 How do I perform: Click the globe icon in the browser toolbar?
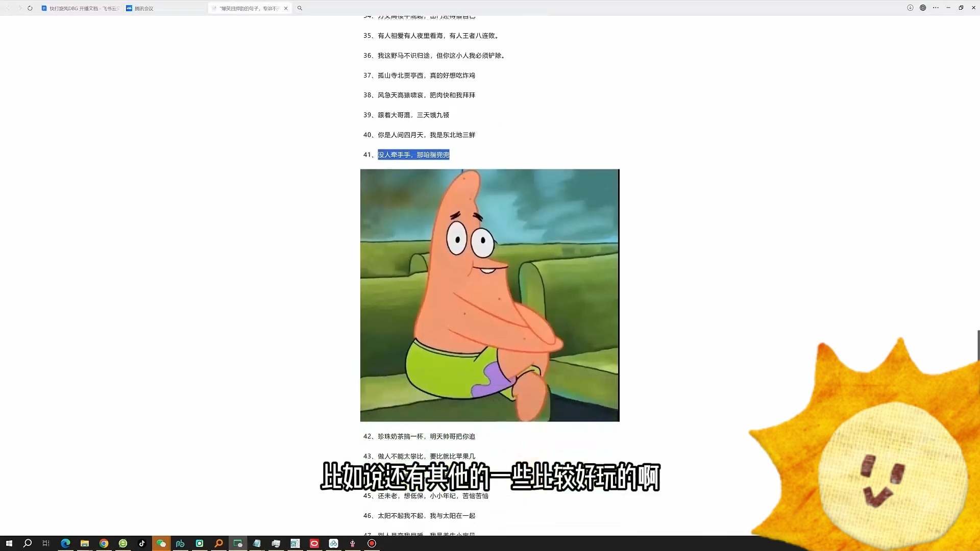(x=923, y=8)
